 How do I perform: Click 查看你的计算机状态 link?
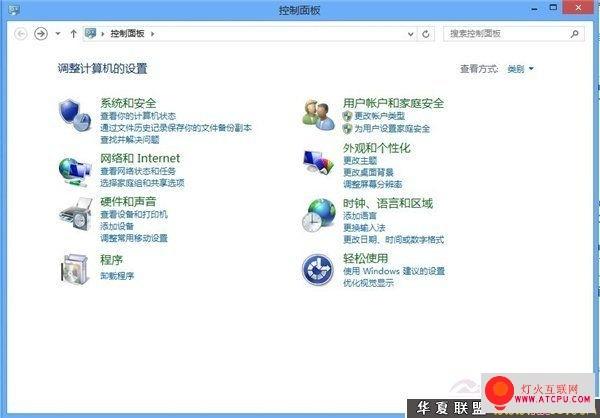pyautogui.click(x=138, y=116)
